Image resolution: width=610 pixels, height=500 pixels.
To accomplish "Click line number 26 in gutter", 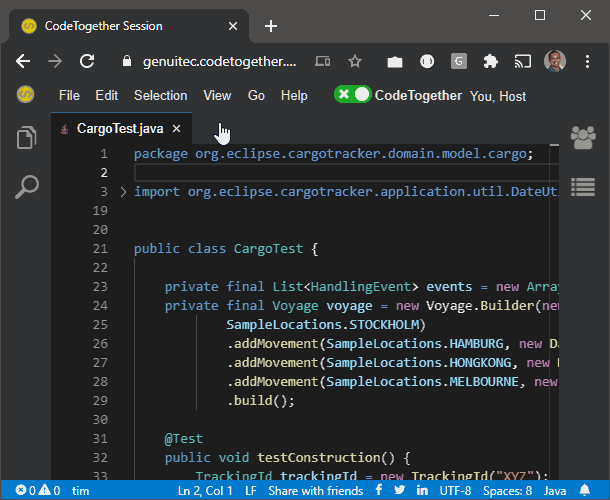I will [x=100, y=344].
